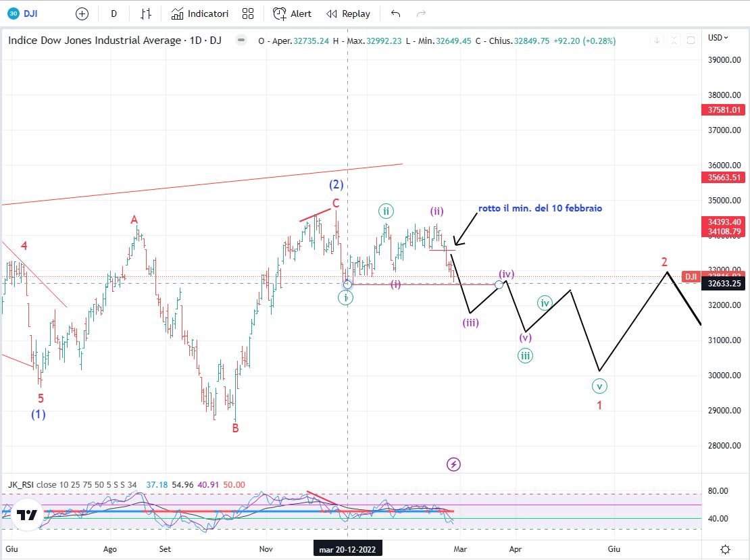Screen dimensions: 750x560
Task: Open the bar chart type selector
Action: [146, 14]
